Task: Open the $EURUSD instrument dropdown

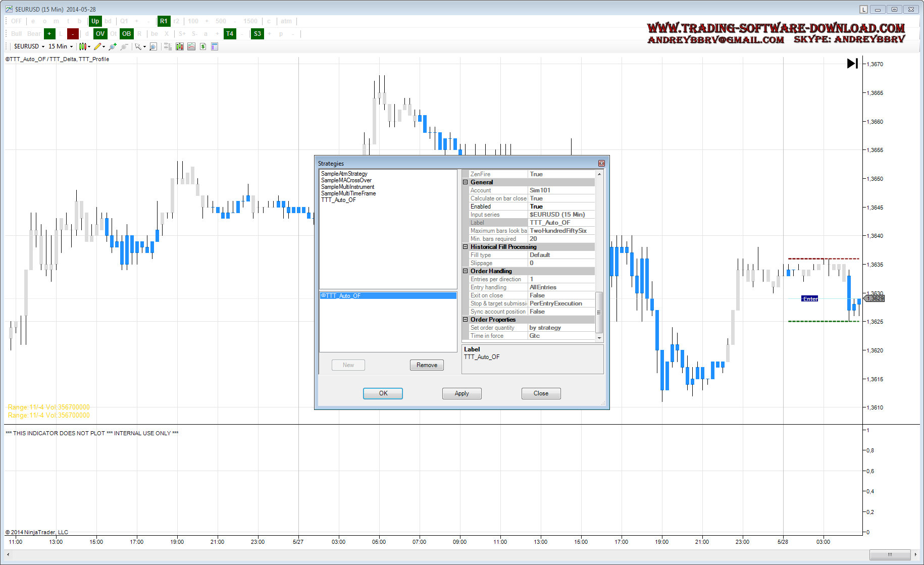Action: point(29,46)
